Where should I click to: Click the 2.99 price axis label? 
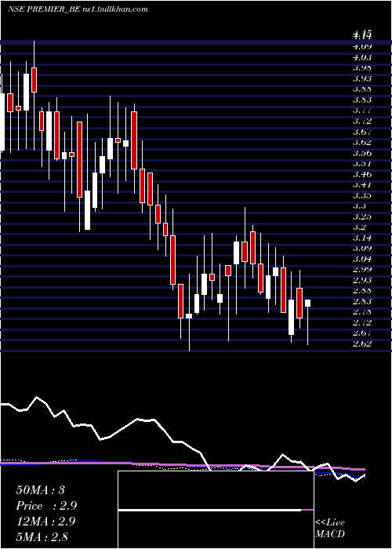362,269
